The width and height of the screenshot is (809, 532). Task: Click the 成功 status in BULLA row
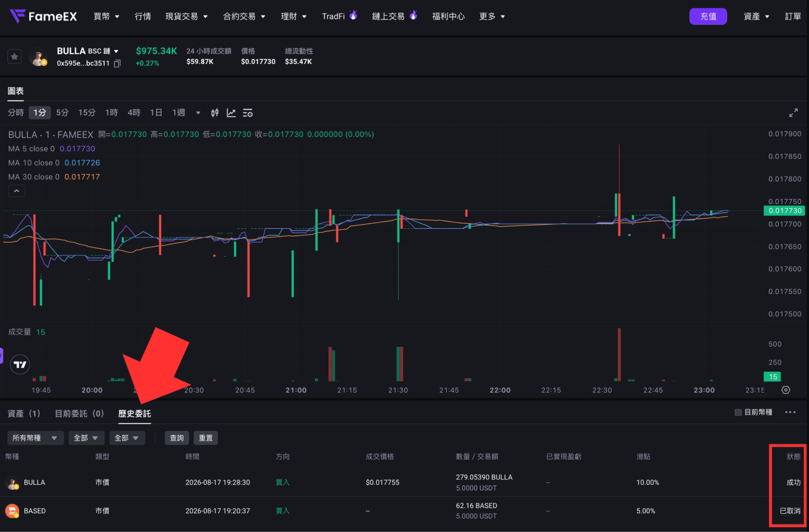(x=793, y=483)
